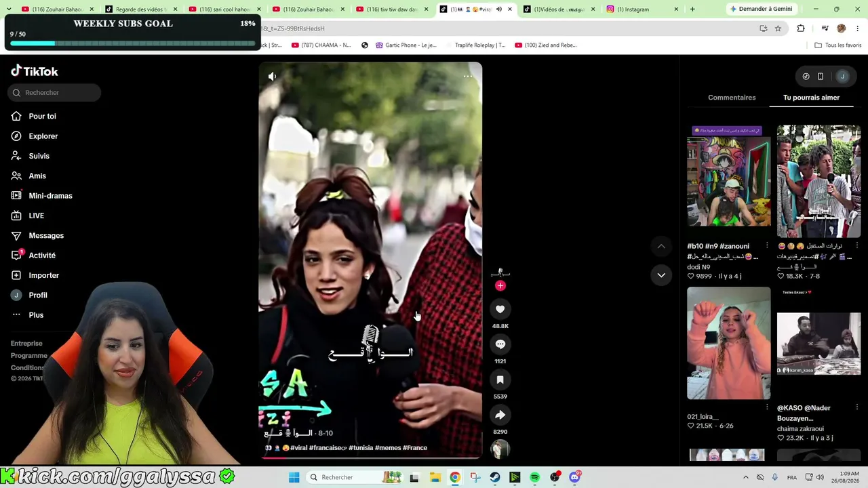Open Spotify from the taskbar

(x=535, y=477)
